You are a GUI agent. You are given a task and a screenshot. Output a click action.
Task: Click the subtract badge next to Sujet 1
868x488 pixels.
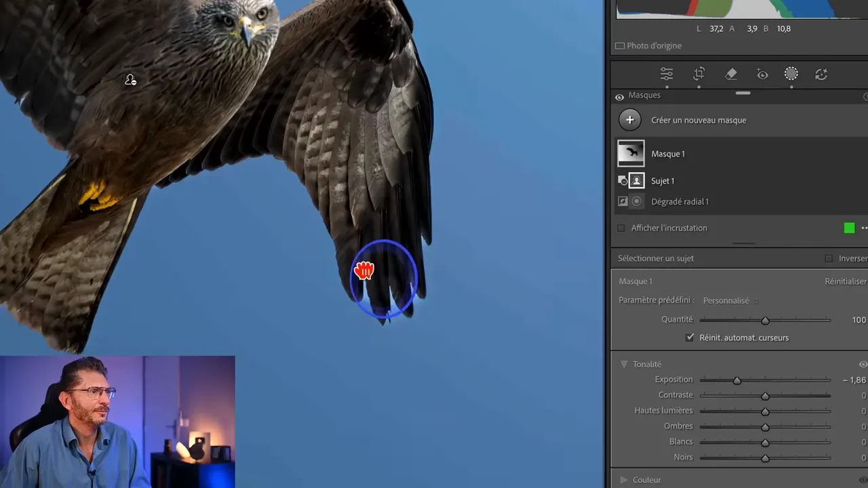click(623, 181)
